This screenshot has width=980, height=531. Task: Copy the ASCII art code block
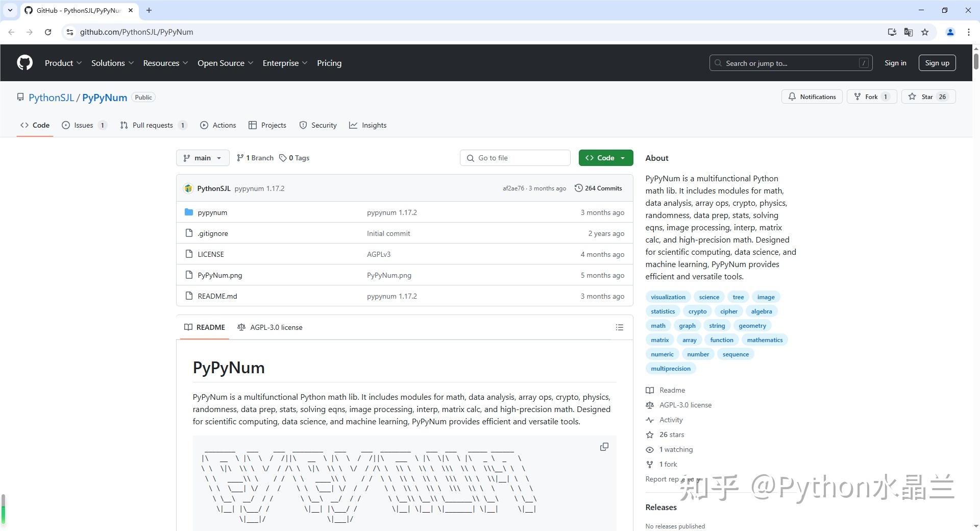point(604,446)
